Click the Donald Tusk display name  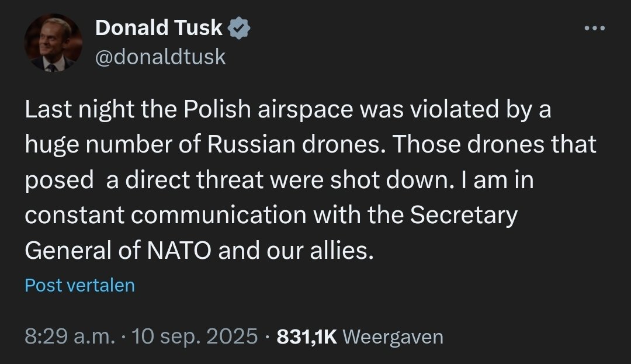[x=159, y=28]
